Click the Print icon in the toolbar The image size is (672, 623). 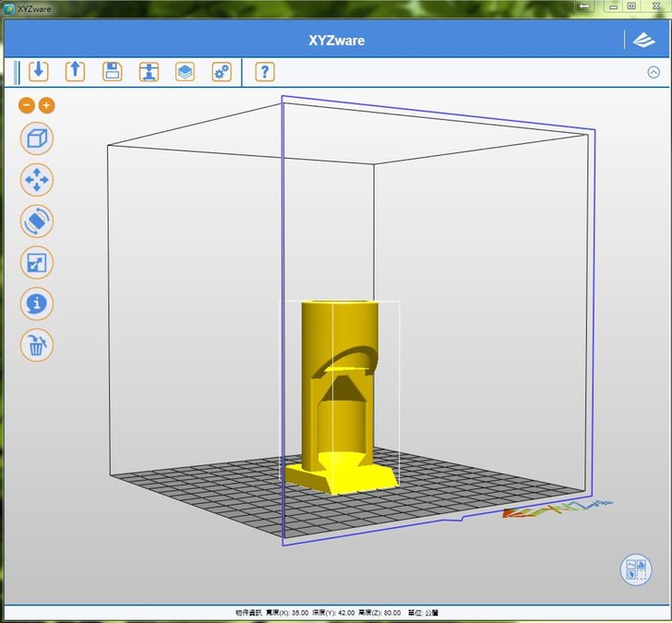pyautogui.click(x=149, y=71)
